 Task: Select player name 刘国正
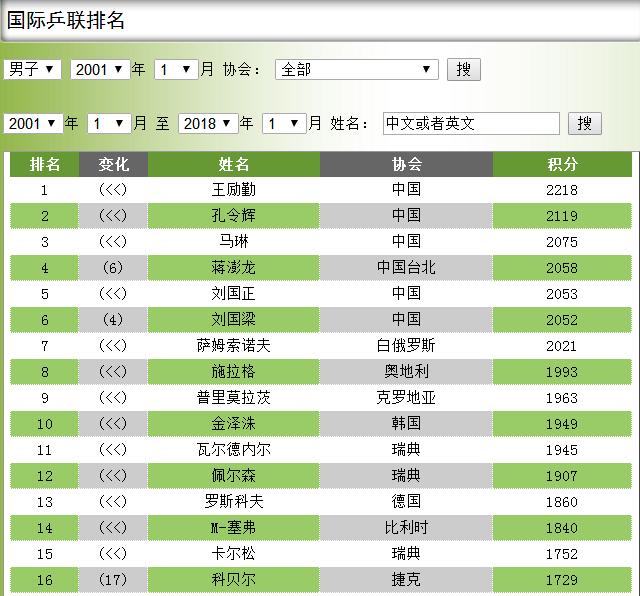tap(234, 294)
